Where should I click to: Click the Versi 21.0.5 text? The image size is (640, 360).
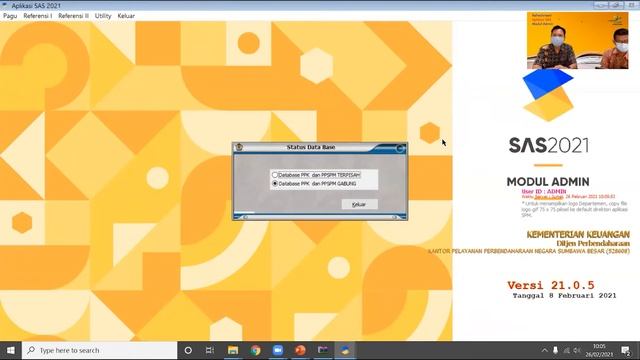(551, 285)
